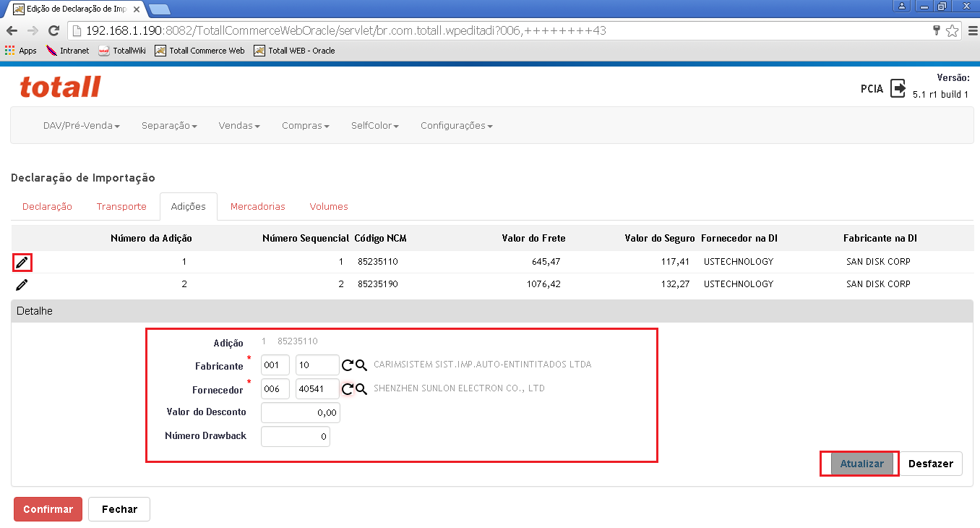Edit addition row 2 with pencil icon

[22, 284]
